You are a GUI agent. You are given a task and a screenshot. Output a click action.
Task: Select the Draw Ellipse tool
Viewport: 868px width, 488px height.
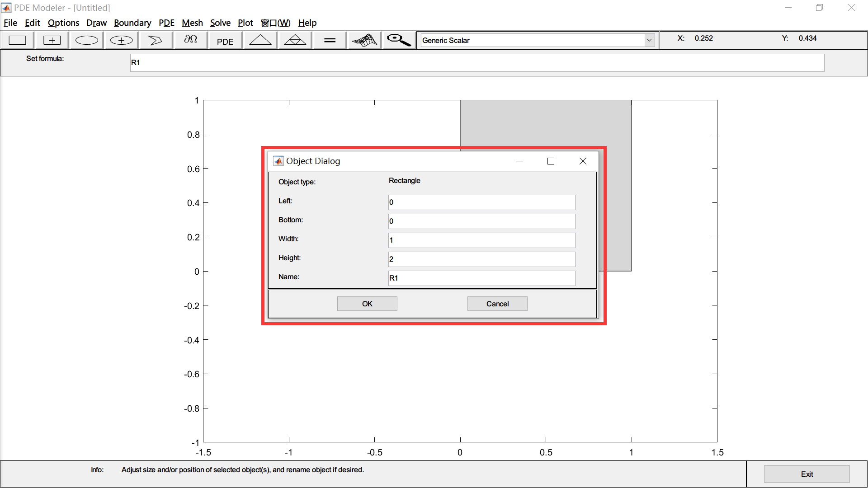86,40
